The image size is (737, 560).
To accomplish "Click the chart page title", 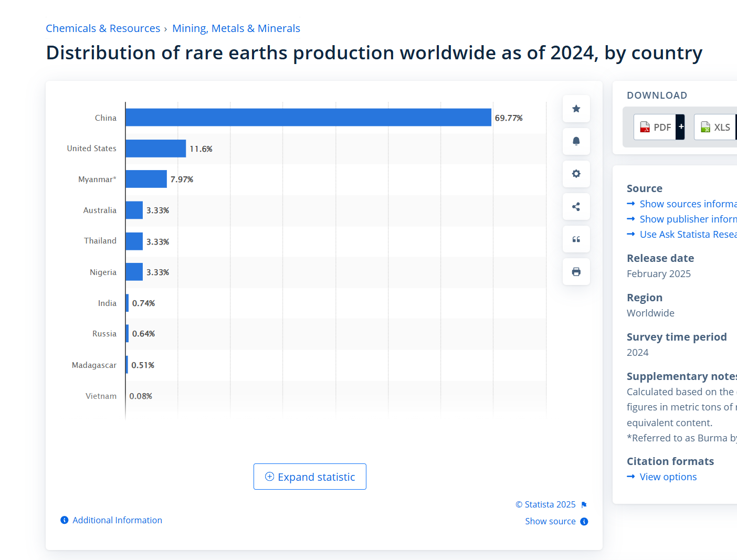I will (374, 53).
